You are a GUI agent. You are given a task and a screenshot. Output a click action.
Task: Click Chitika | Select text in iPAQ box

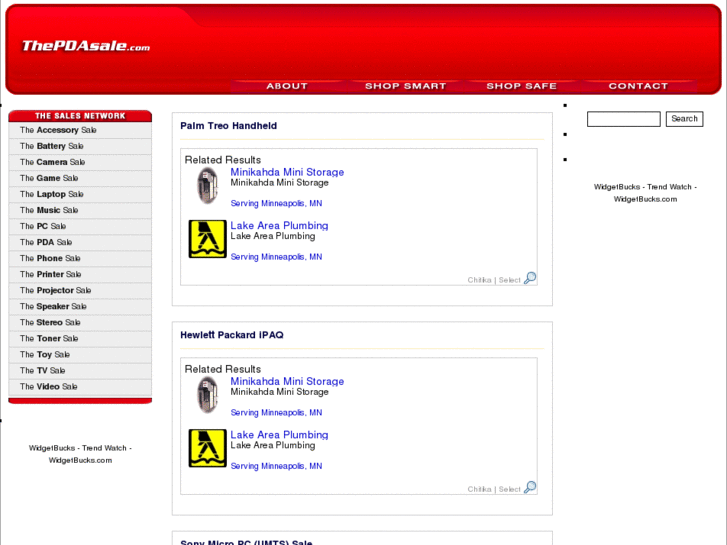(x=494, y=489)
